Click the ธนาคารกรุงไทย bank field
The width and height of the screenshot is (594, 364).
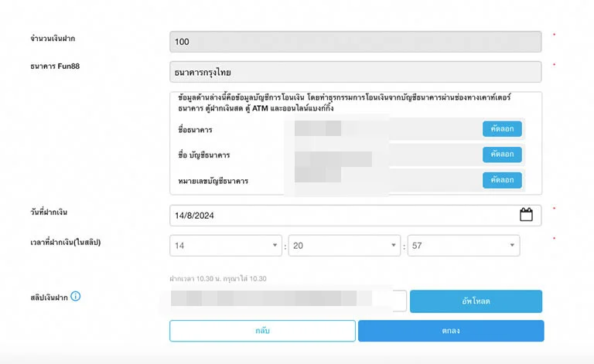coord(355,72)
